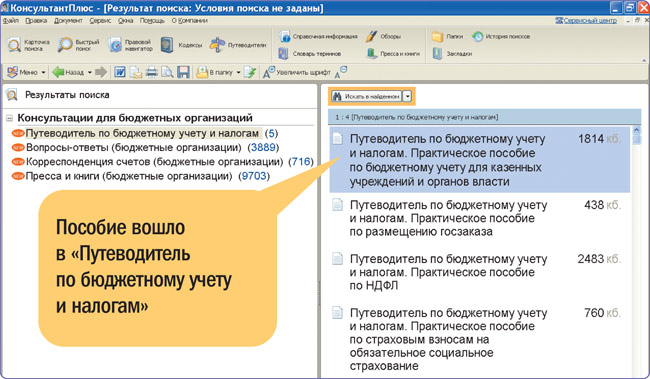Screen dimensions: 650x379
Task: Click the results list scrollbar up arrow
Action: click(637, 130)
